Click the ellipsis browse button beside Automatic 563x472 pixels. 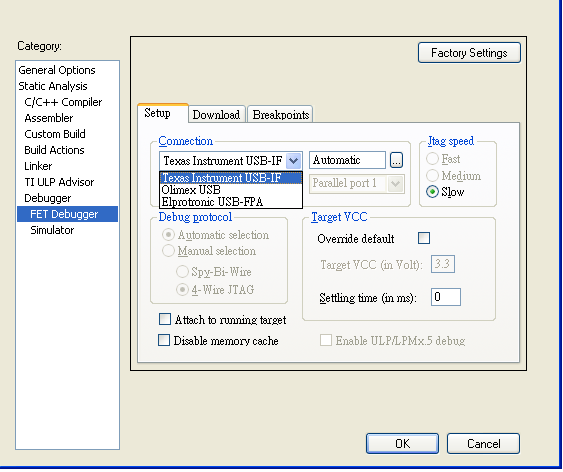pyautogui.click(x=396, y=160)
